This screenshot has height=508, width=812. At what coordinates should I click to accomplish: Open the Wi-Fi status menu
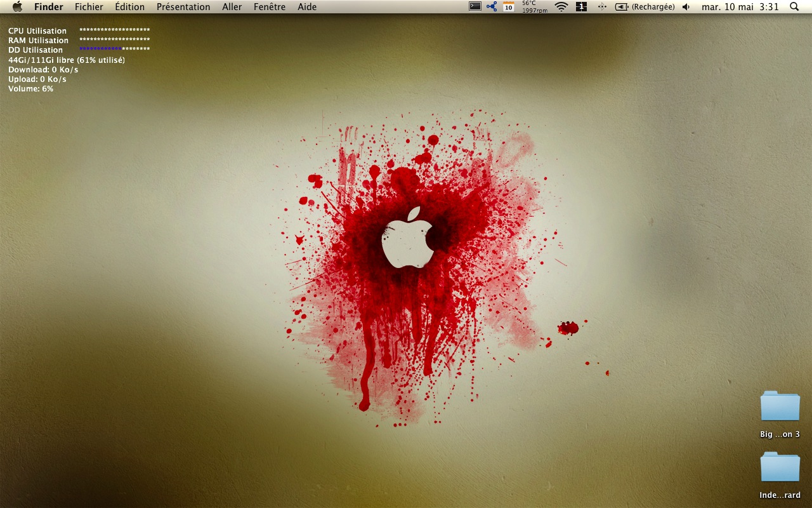[561, 6]
